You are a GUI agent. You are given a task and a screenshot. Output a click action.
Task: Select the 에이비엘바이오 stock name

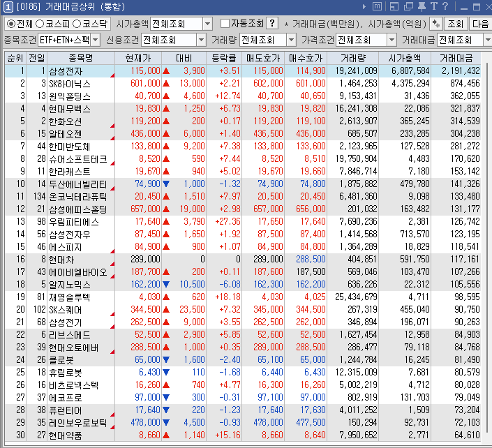click(78, 271)
